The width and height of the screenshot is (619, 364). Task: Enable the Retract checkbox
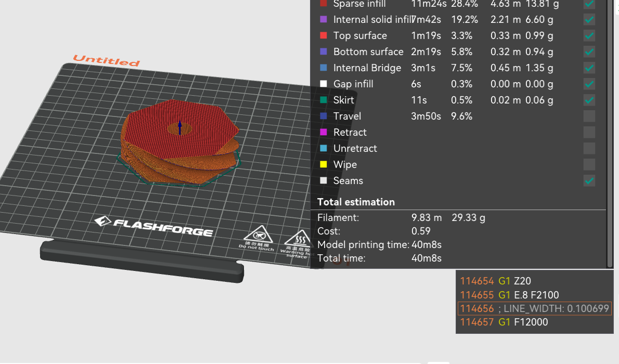589,132
